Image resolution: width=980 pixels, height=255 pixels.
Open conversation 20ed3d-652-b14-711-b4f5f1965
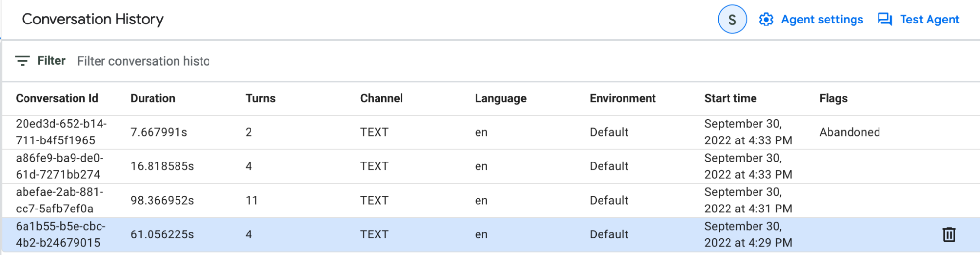point(61,132)
